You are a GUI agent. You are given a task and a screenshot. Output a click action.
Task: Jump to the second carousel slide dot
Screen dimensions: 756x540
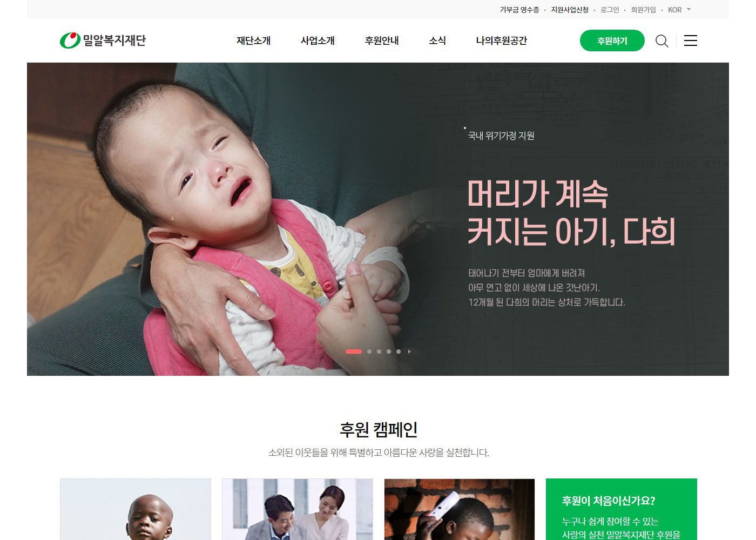[x=369, y=352]
